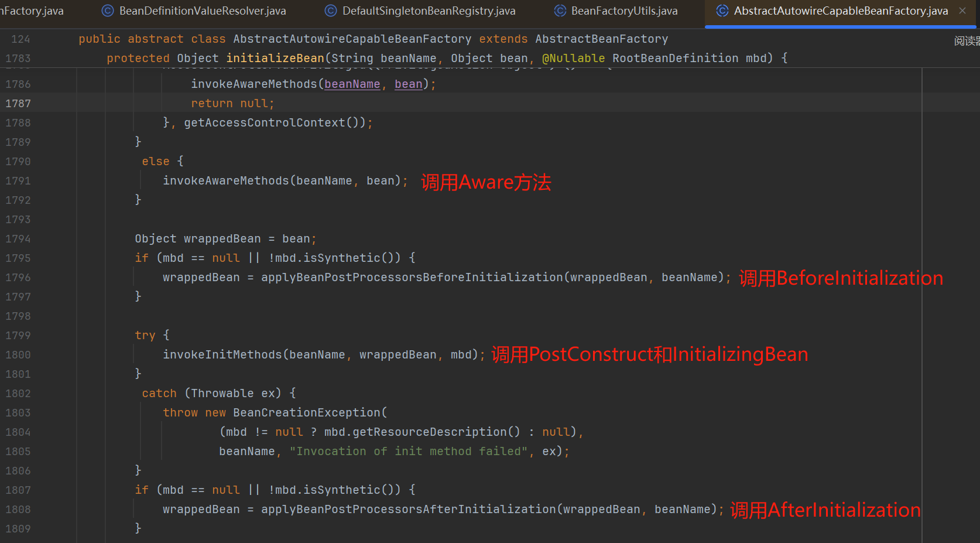Click getAccessControlContext call on line 1788
This screenshot has width=980, height=543.
click(x=265, y=123)
